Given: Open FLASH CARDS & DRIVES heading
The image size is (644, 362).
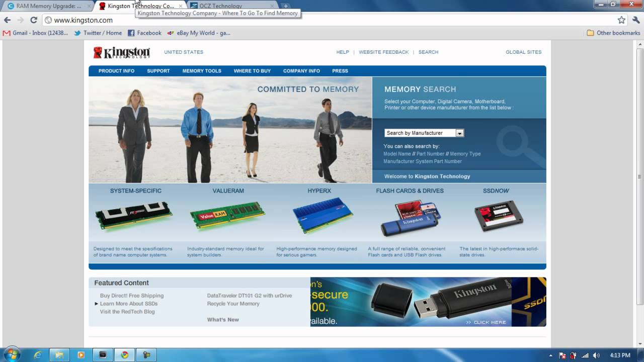Looking at the screenshot, I should (410, 191).
